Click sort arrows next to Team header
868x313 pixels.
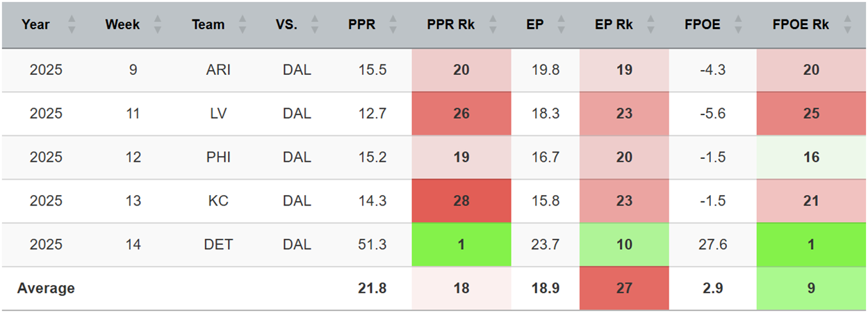242,25
